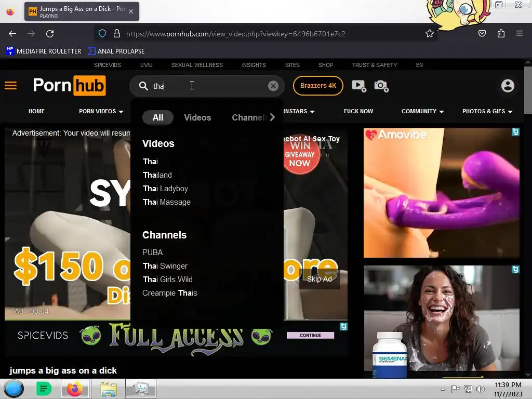Open the SPICEVIDS top link
The image size is (532, 399).
107,65
